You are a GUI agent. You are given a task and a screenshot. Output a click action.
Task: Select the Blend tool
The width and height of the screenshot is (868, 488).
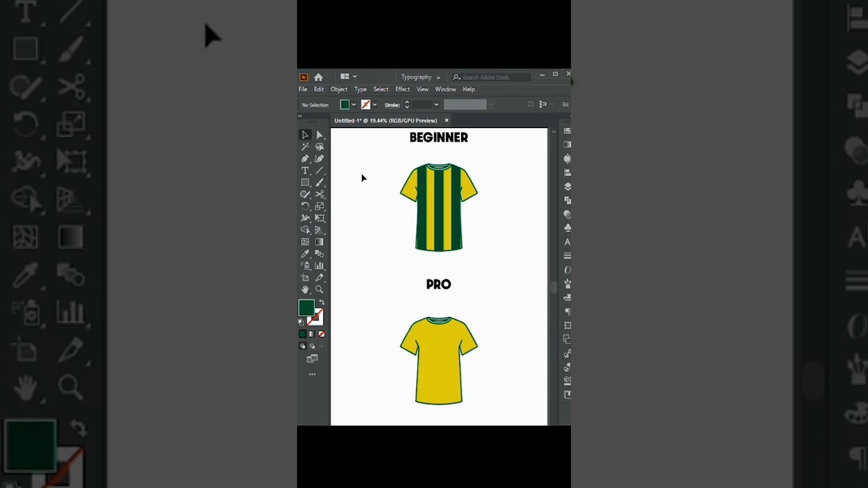[319, 253]
